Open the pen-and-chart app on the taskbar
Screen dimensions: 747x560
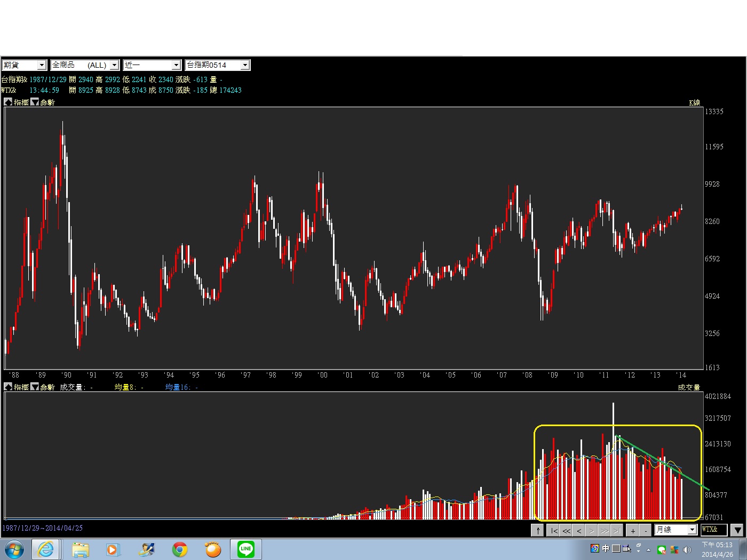pos(146,549)
